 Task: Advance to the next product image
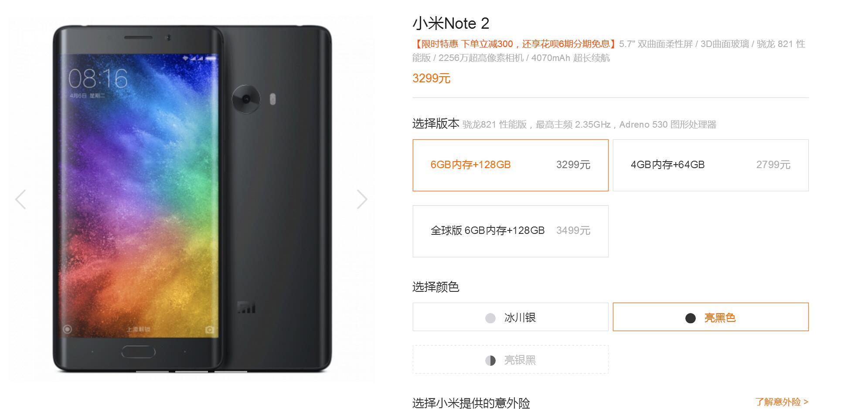pos(362,199)
